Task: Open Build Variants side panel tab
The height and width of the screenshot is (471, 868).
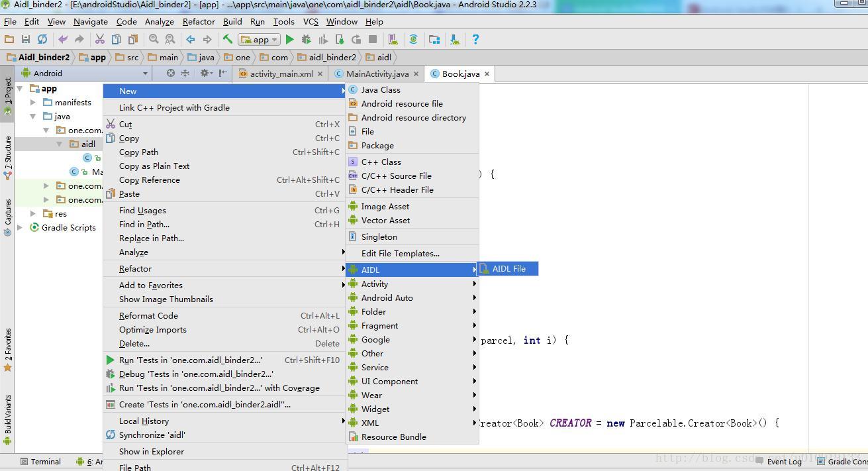Action: (7, 419)
